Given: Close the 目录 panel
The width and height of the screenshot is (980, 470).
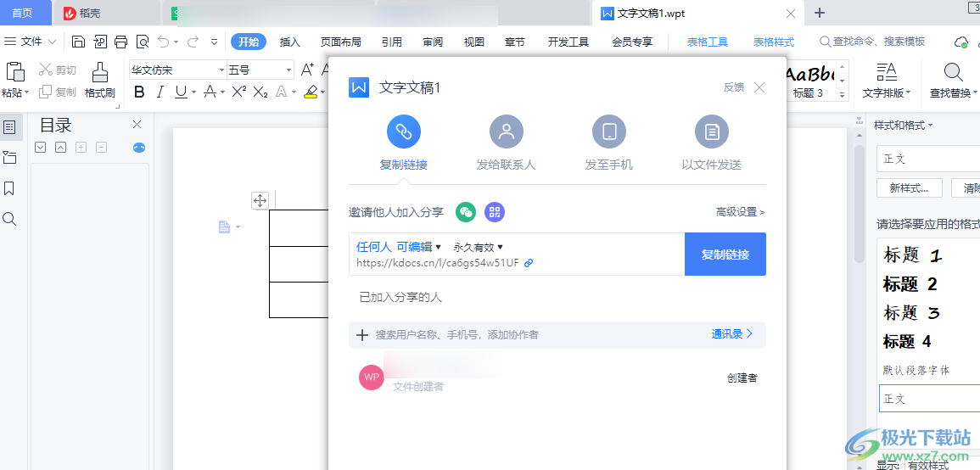Looking at the screenshot, I should point(137,125).
